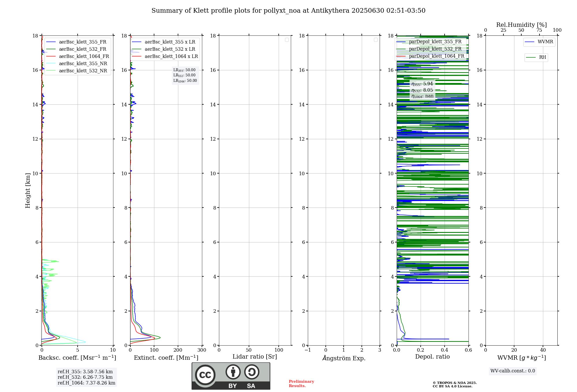The width and height of the screenshot is (577, 392).
Task: Click ref.H_532: 6.26-7.75 km text
Action: coord(85,377)
